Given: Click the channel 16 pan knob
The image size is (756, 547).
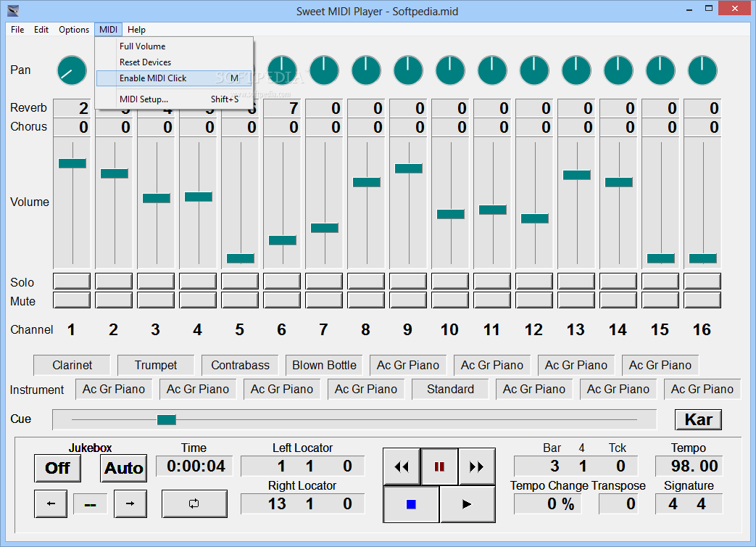Looking at the screenshot, I should [702, 70].
